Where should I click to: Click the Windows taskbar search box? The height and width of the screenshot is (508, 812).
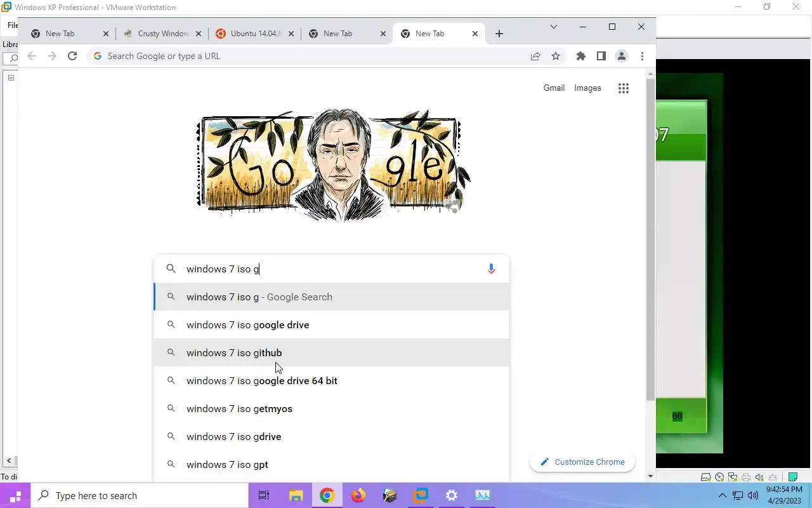140,496
